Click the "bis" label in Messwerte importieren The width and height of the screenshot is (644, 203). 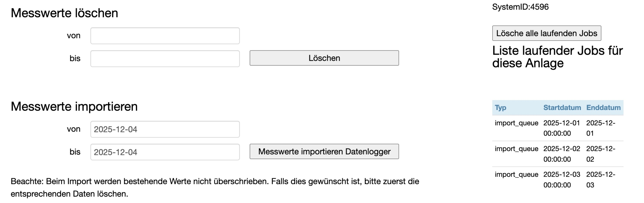point(75,152)
